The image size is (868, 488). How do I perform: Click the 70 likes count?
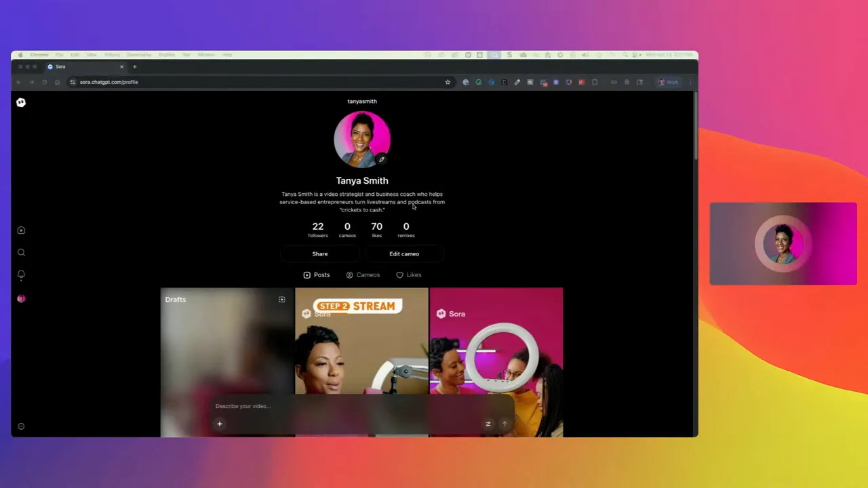377,230
